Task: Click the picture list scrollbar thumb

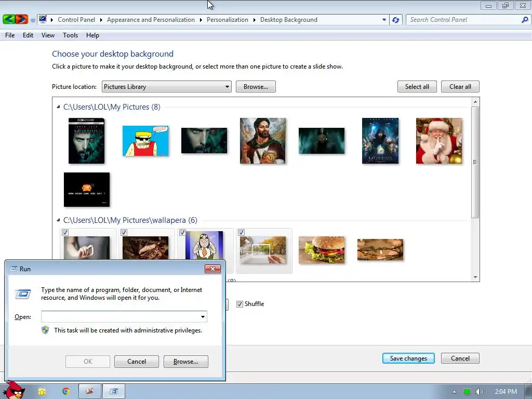Action: (475, 162)
